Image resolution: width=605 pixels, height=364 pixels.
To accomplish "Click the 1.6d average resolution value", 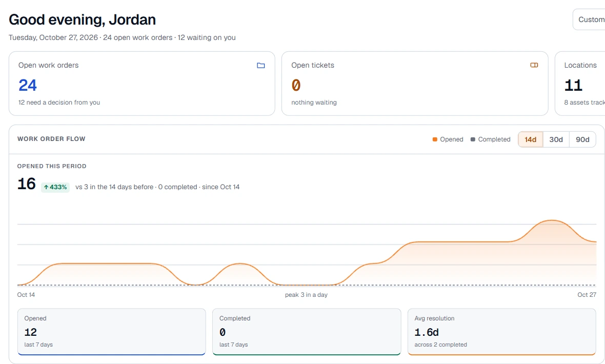I will click(x=427, y=332).
